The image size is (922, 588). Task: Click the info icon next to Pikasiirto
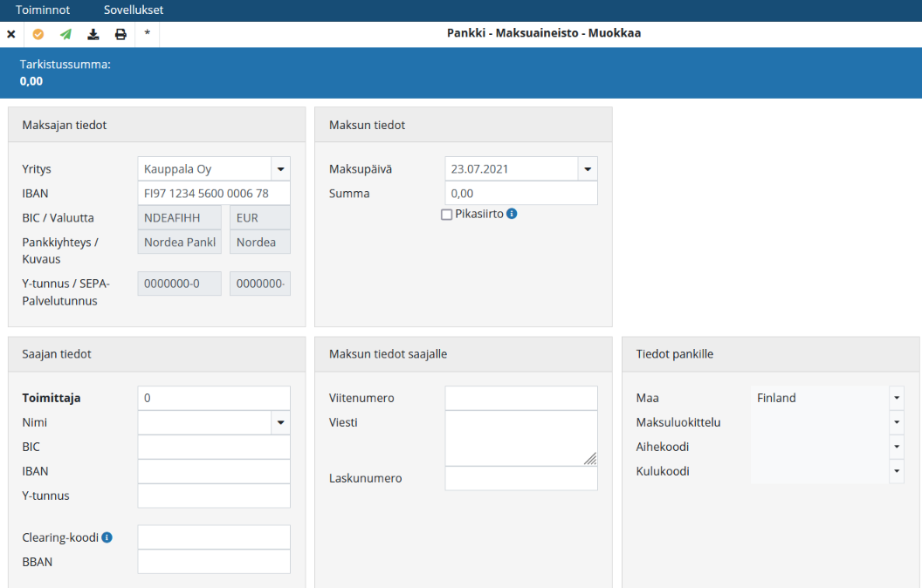(x=513, y=214)
